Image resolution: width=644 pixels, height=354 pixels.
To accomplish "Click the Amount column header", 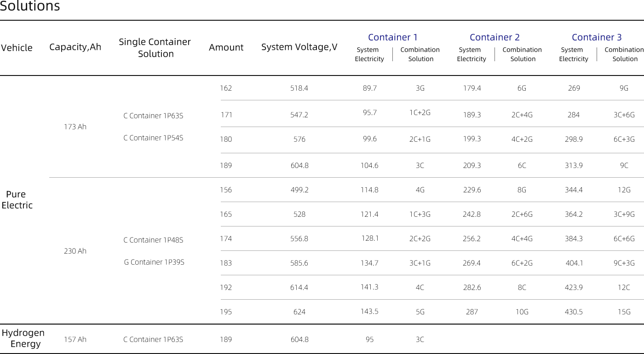I will tap(226, 47).
